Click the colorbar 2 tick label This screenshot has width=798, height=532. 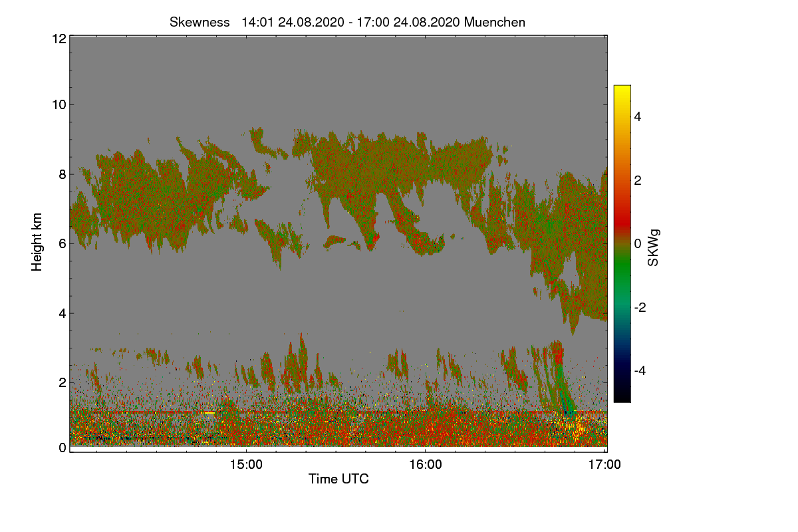tap(638, 180)
